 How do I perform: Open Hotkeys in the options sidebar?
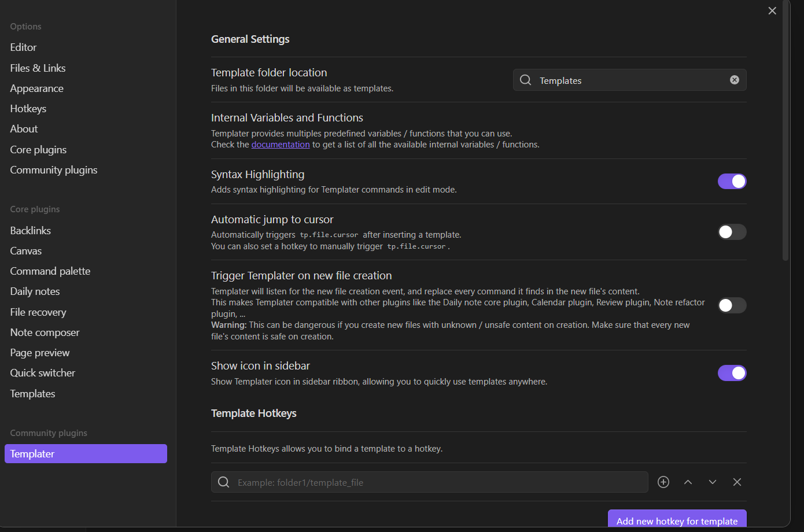click(x=28, y=109)
